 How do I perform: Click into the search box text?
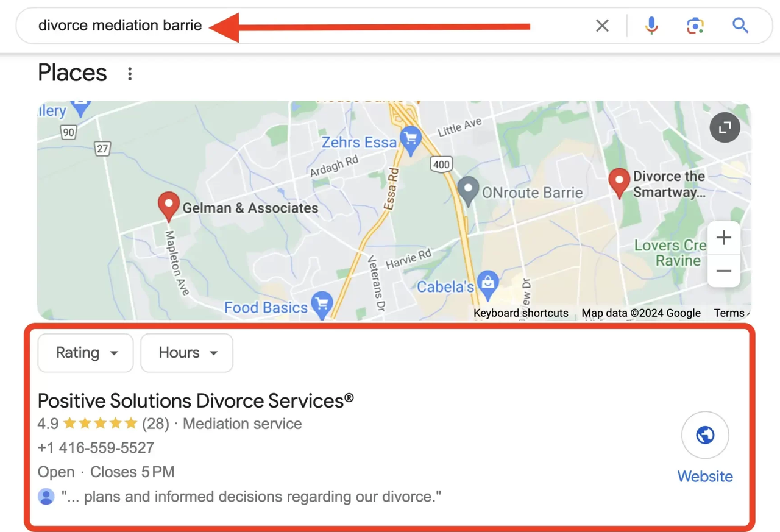(120, 26)
